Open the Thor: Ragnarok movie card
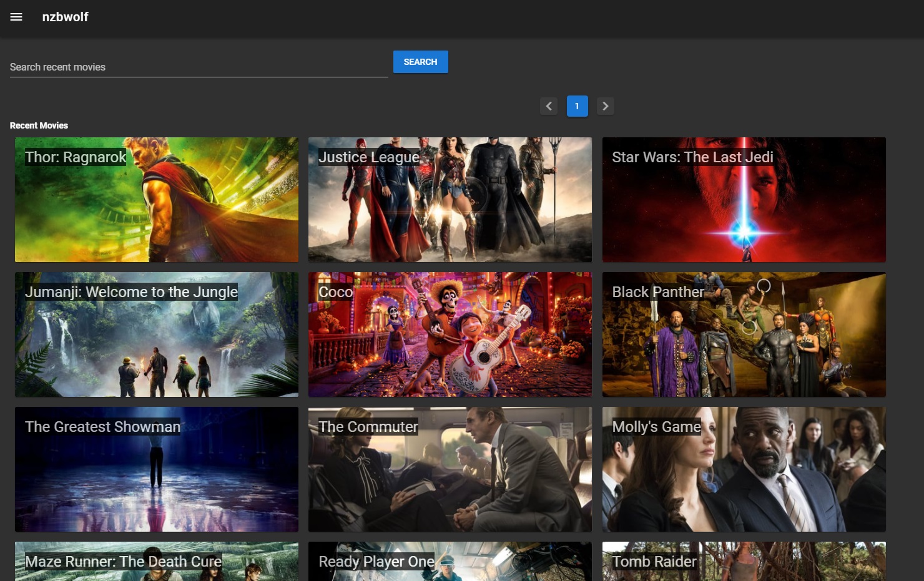This screenshot has width=924, height=581. (x=157, y=200)
